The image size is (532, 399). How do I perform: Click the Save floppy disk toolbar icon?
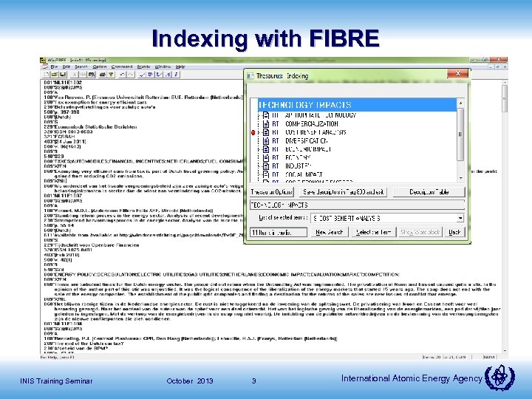[63, 75]
